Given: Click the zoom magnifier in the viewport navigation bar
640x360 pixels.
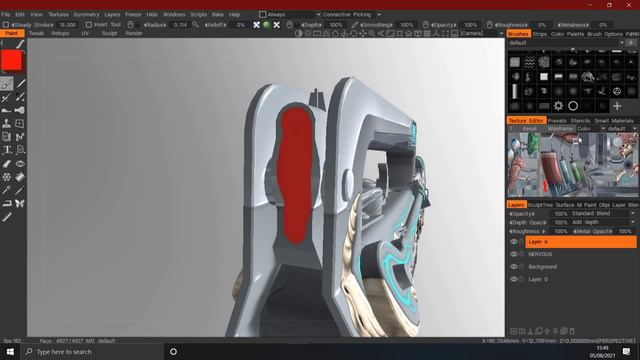Looking at the screenshot, I should point(371,33).
